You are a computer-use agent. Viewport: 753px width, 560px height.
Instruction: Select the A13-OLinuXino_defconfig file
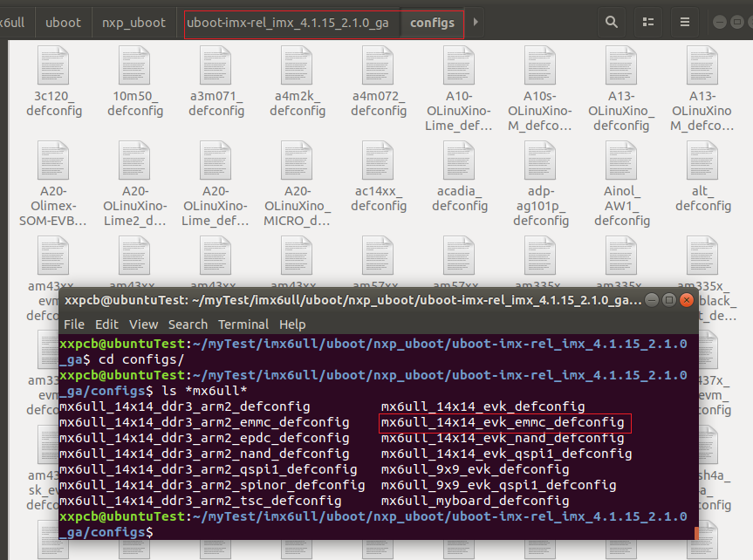pos(621,89)
